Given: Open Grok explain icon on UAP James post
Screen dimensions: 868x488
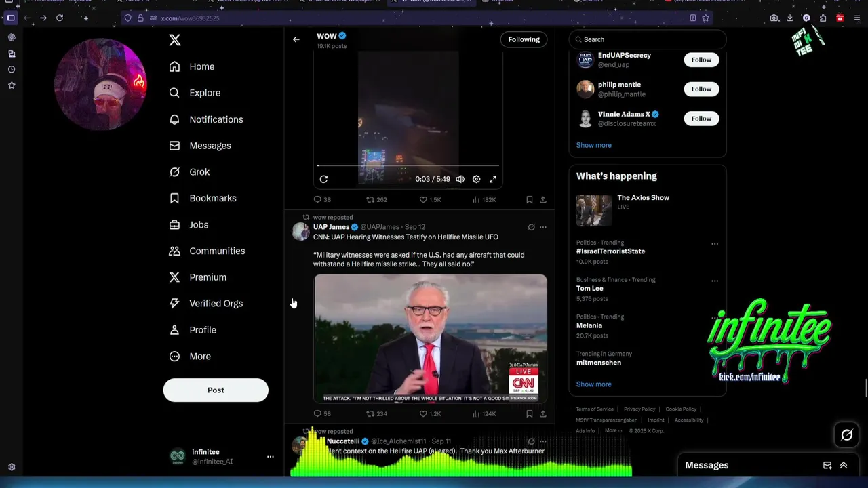Looking at the screenshot, I should coord(531,227).
